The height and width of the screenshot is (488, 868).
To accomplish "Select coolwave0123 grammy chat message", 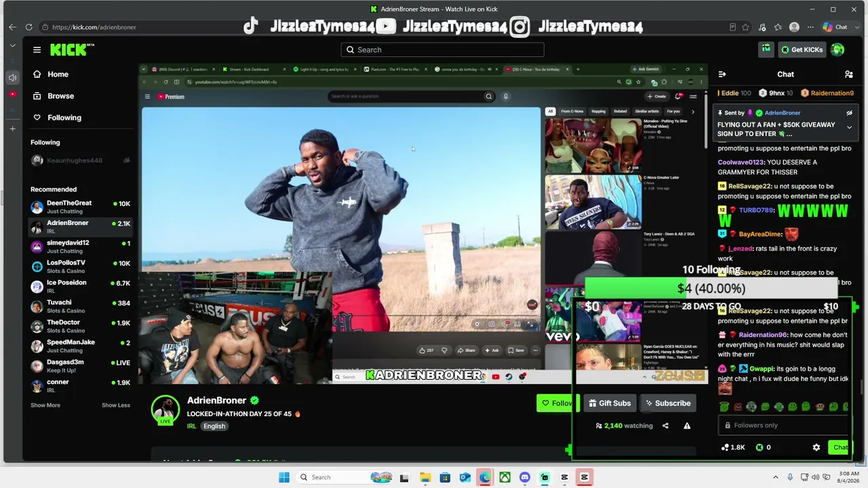I will pos(783,167).
